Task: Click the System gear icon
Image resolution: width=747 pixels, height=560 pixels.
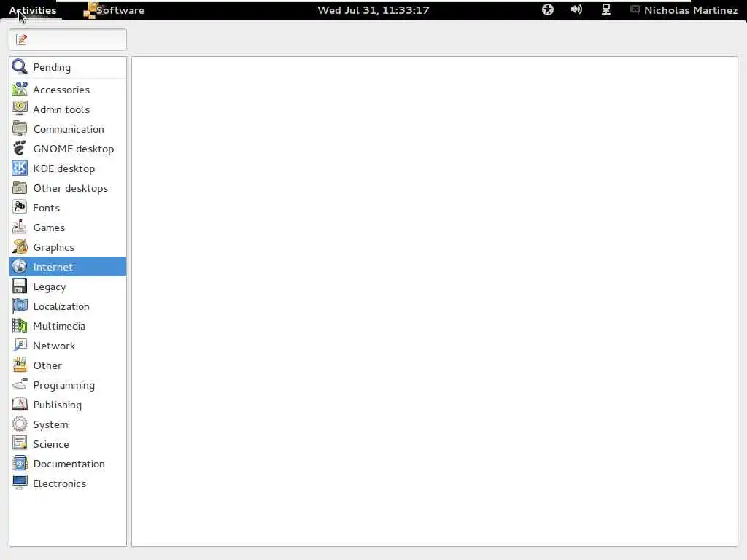Action: pos(20,424)
